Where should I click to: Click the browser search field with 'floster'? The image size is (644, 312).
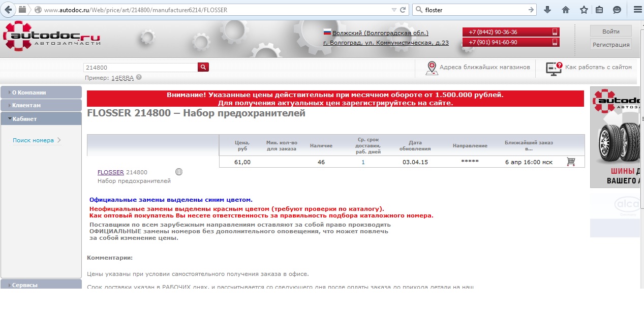point(475,10)
